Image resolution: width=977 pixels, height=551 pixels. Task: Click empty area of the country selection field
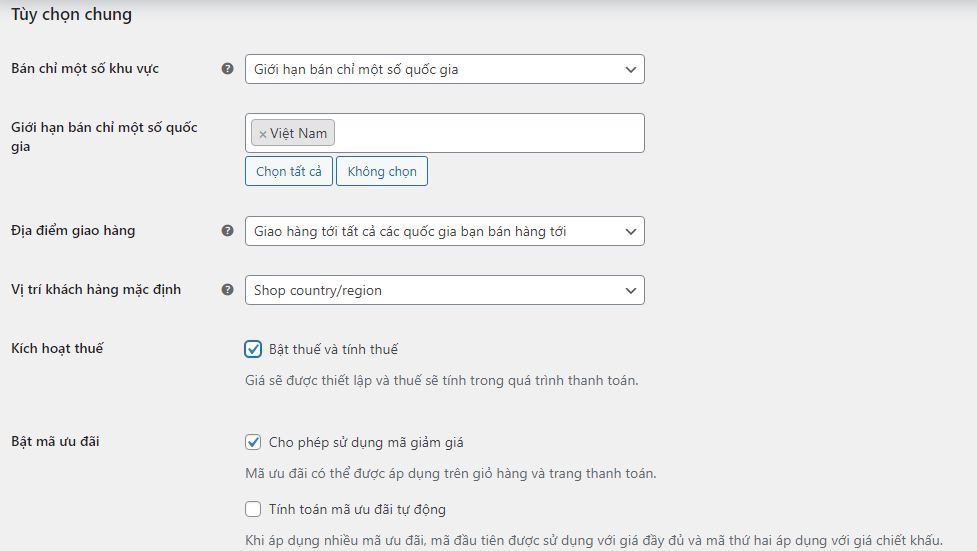pos(490,133)
